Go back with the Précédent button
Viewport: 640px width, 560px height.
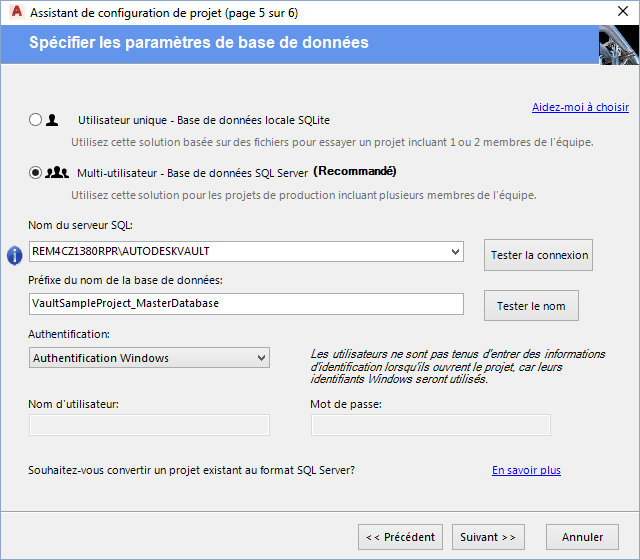coord(400,537)
